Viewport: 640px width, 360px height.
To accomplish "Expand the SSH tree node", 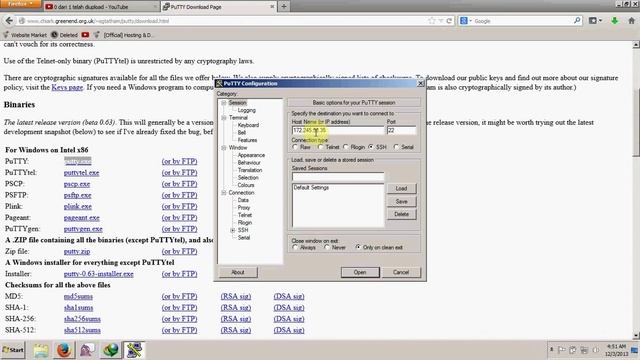I will pyautogui.click(x=233, y=230).
